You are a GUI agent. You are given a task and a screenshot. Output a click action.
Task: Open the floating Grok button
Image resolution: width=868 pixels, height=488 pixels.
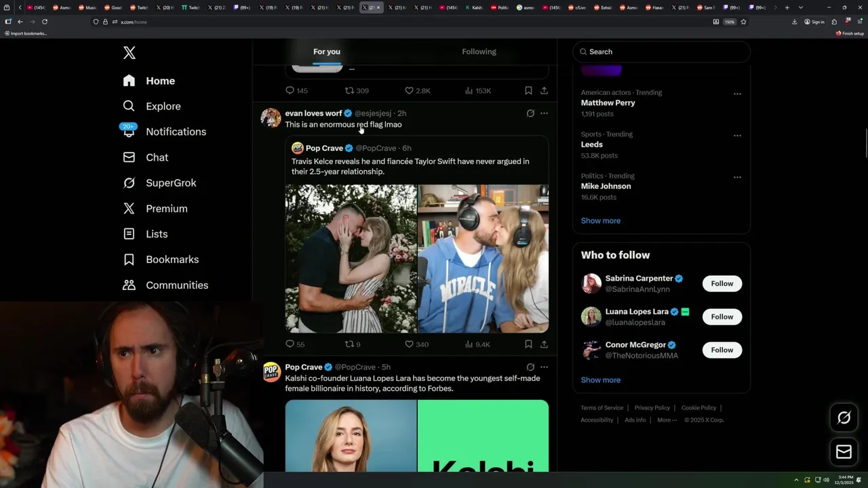[844, 418]
